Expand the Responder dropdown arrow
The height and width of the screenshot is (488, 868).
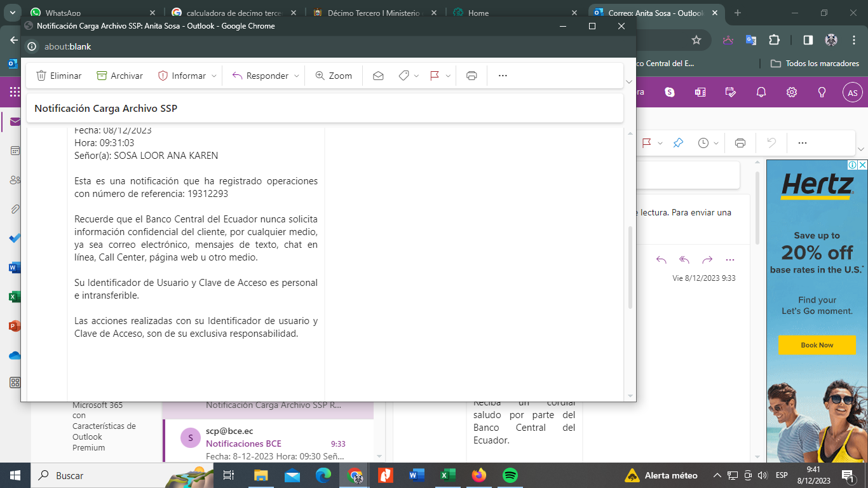pos(296,76)
